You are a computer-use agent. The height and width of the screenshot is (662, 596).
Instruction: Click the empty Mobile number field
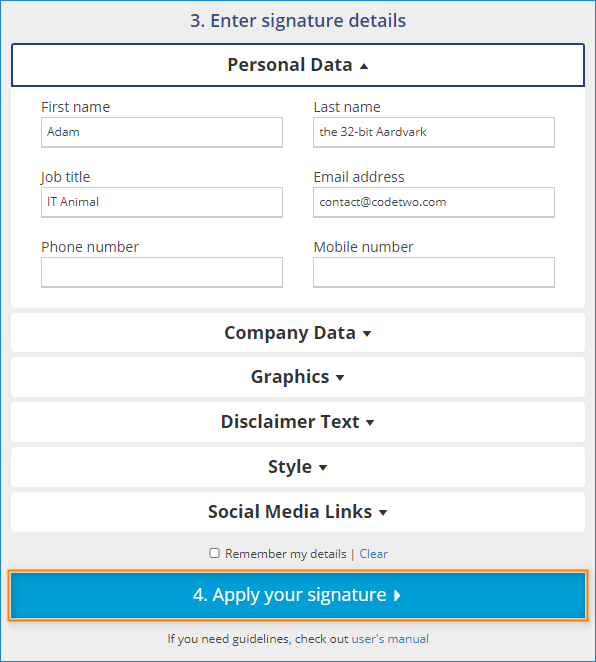[x=434, y=272]
